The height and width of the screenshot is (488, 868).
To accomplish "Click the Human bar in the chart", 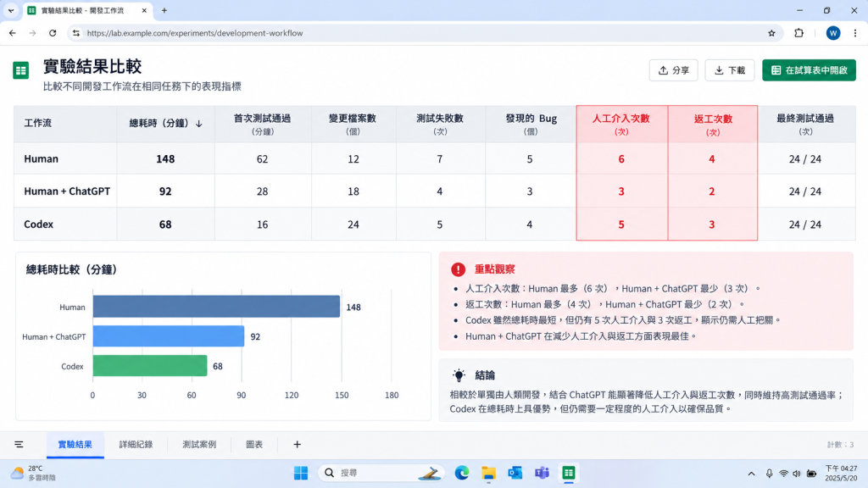I will [x=216, y=307].
